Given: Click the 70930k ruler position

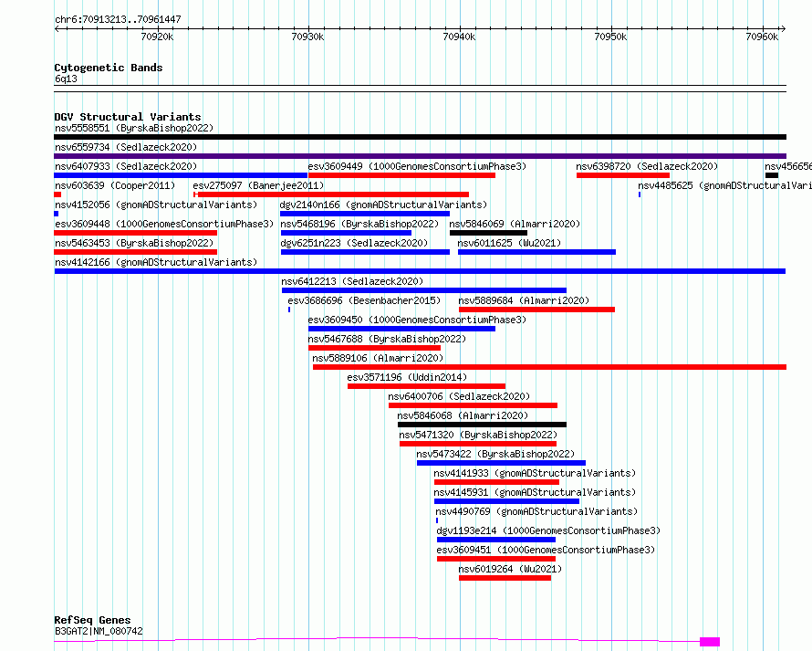Looking at the screenshot, I should tap(307, 37).
